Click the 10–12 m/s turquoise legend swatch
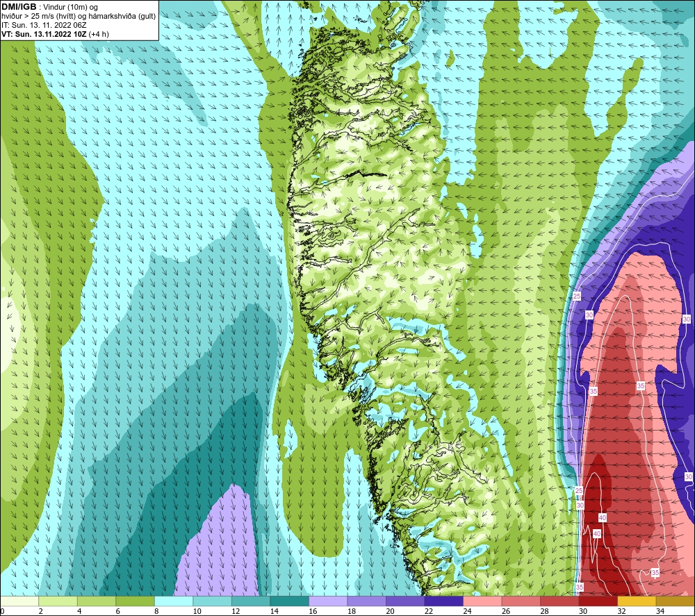 (x=212, y=601)
